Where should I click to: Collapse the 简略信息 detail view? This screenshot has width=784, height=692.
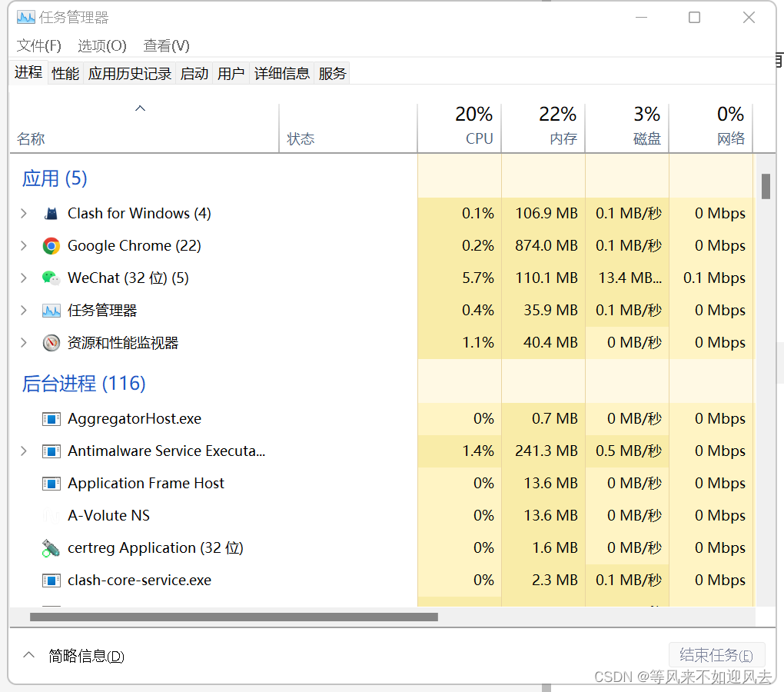[x=28, y=656]
